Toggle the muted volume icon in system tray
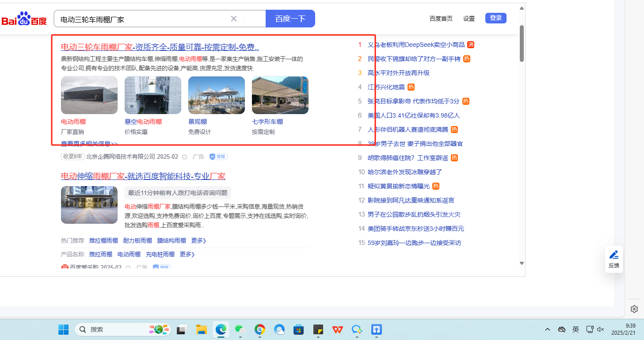The image size is (644, 340). coord(601,329)
